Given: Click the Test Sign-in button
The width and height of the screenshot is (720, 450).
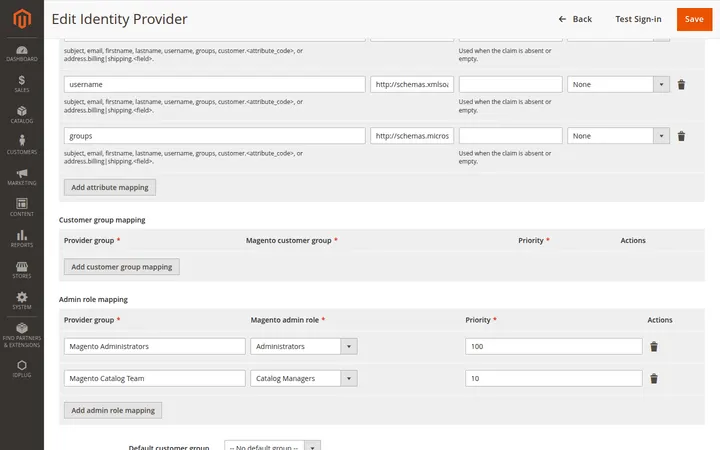Looking at the screenshot, I should [638, 19].
